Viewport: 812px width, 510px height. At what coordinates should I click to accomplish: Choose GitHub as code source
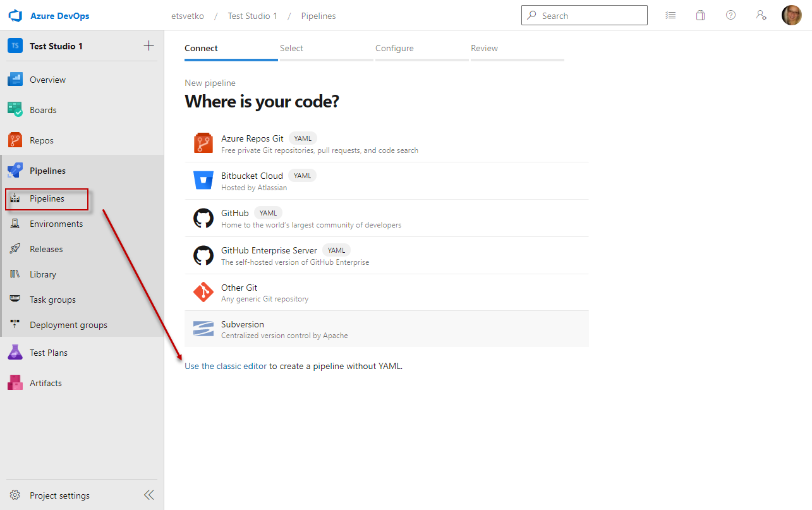click(387, 218)
